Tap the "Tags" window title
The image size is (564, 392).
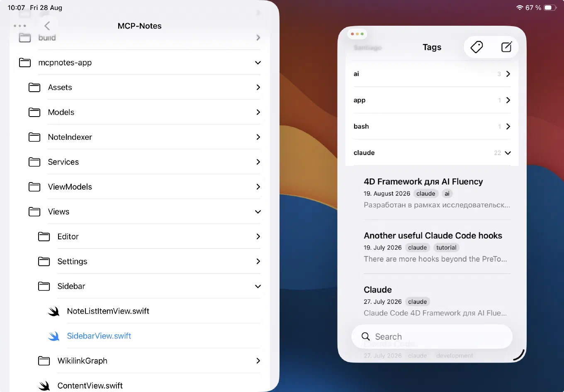(x=432, y=47)
